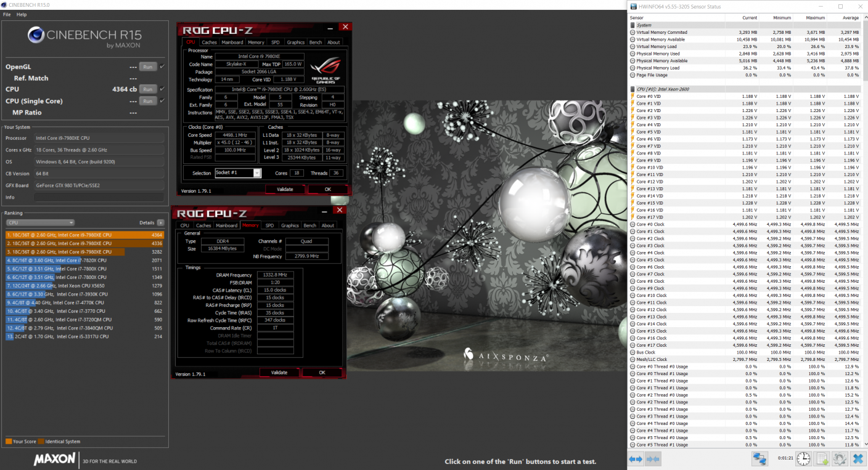Open SPD tab in upper CPU-Z window
Image resolution: width=868 pixels, height=470 pixels.
276,43
